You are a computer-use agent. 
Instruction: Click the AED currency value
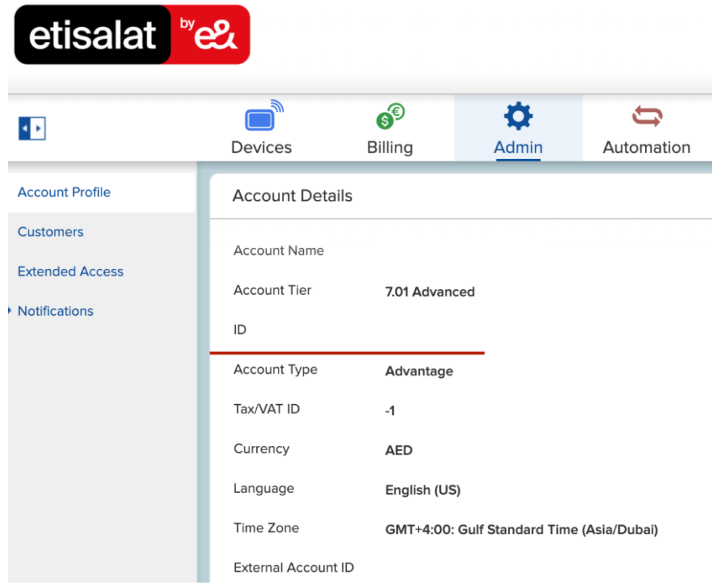pos(398,451)
